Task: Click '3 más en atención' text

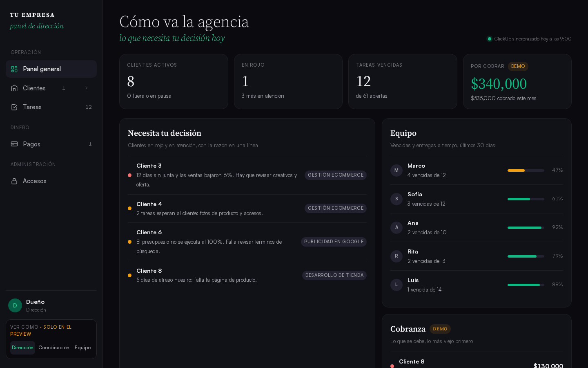Action: click(263, 96)
